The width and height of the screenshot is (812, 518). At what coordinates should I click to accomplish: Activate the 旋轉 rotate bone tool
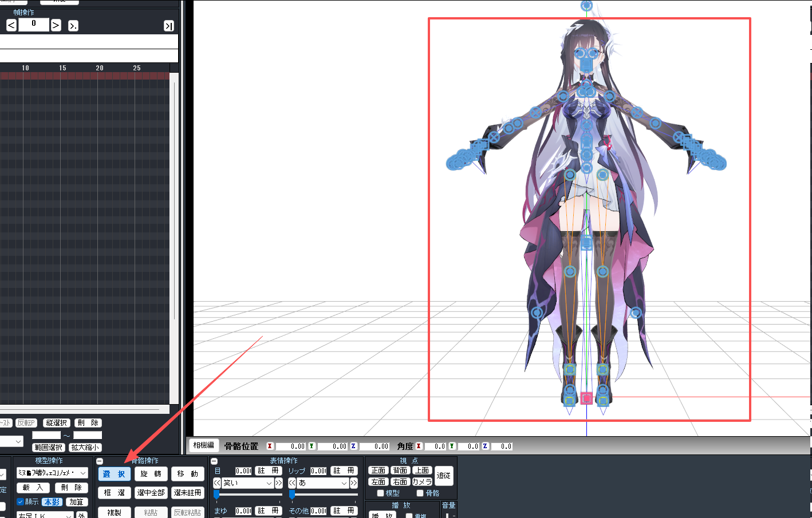151,474
